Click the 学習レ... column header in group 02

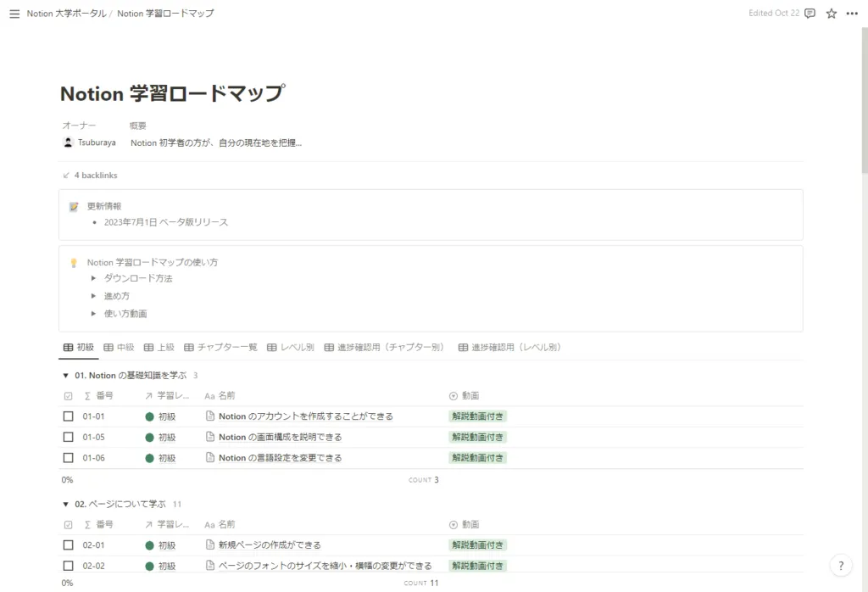coord(167,524)
